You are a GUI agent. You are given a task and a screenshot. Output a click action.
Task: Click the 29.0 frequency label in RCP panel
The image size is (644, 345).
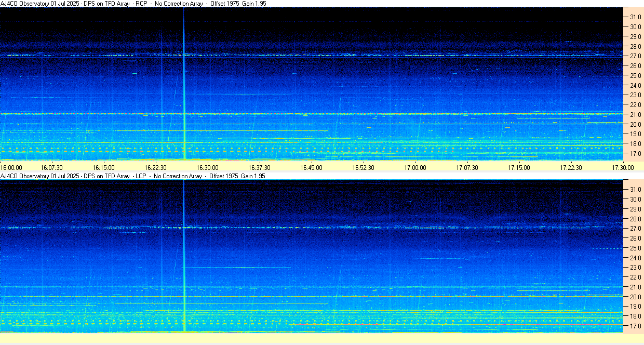tap(636, 37)
